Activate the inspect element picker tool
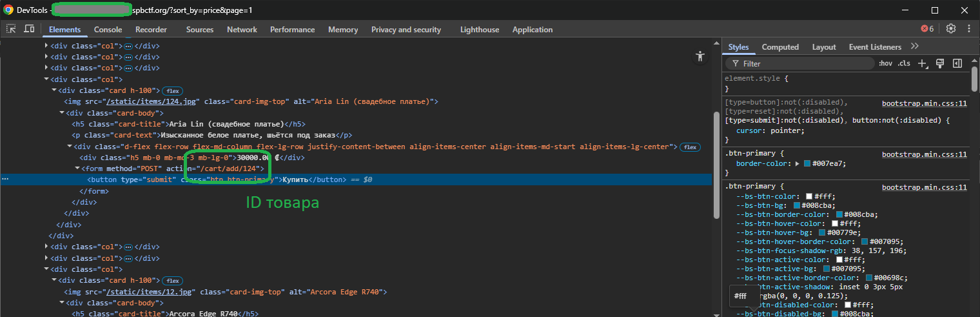This screenshot has height=317, width=980. pos(12,29)
